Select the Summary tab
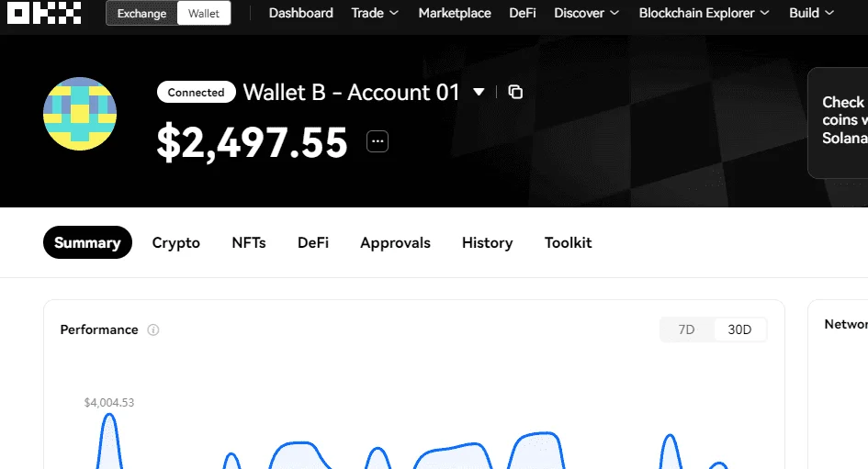The width and height of the screenshot is (868, 469). tap(87, 242)
